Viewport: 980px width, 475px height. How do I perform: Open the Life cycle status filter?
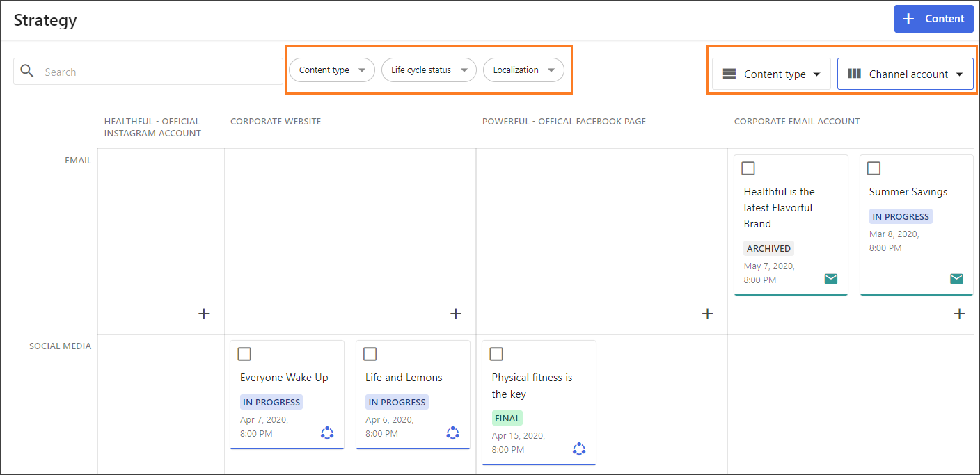tap(429, 70)
